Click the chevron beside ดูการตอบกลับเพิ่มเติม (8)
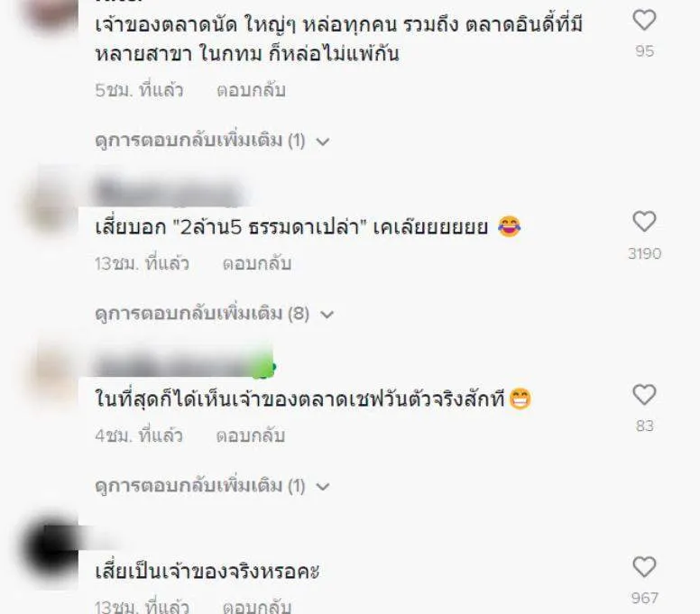Image resolution: width=700 pixels, height=614 pixels. tap(327, 315)
